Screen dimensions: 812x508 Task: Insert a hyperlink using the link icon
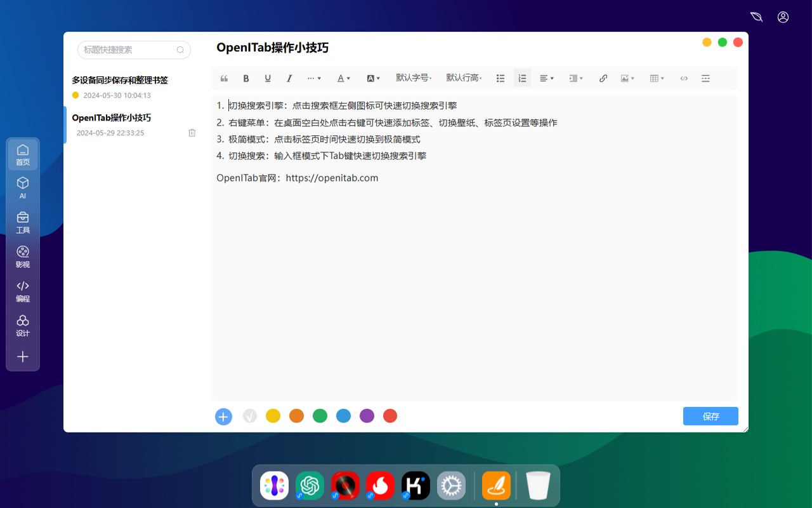click(x=603, y=78)
